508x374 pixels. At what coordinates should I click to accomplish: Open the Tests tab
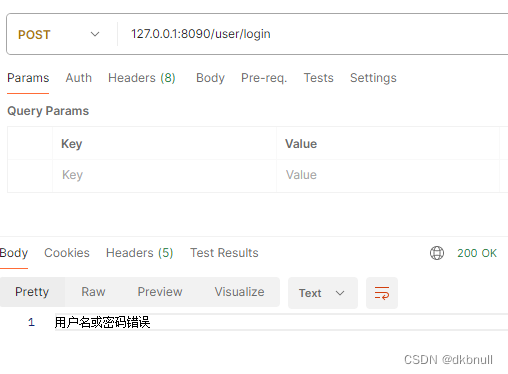tap(318, 78)
